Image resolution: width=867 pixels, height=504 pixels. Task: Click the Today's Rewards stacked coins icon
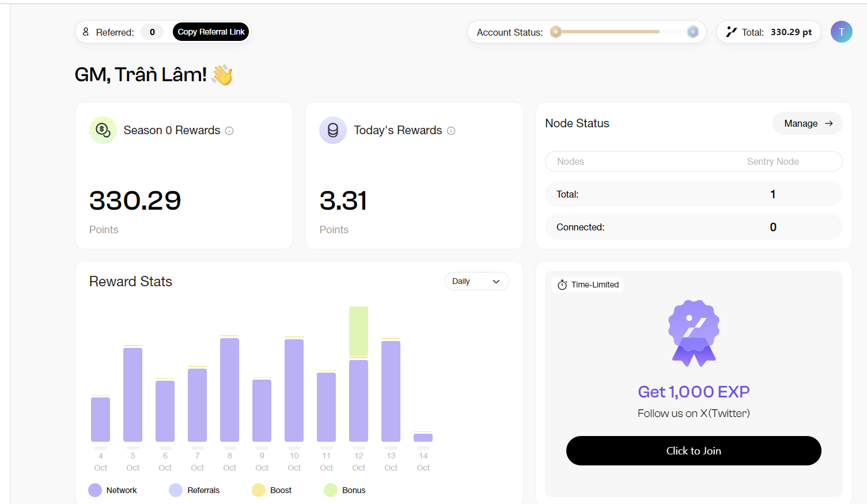(333, 130)
